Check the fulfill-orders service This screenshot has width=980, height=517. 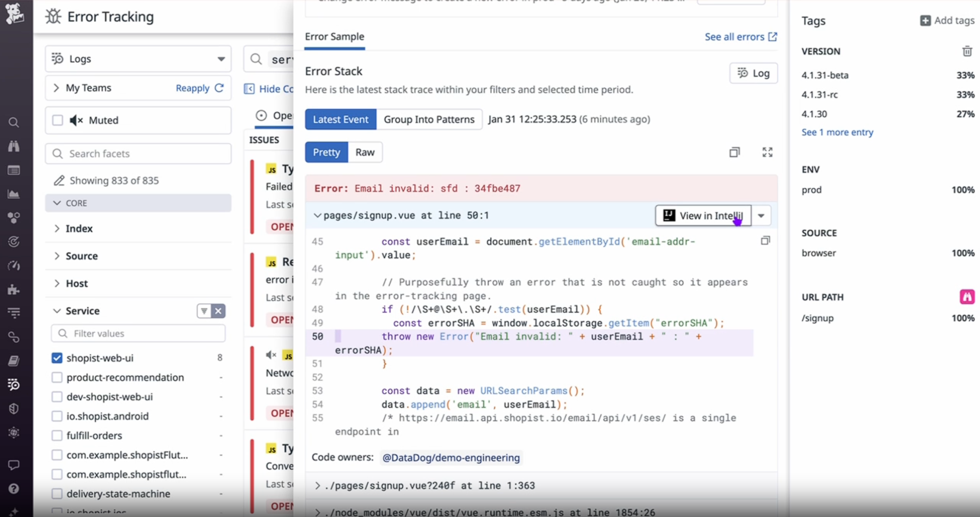[57, 435]
